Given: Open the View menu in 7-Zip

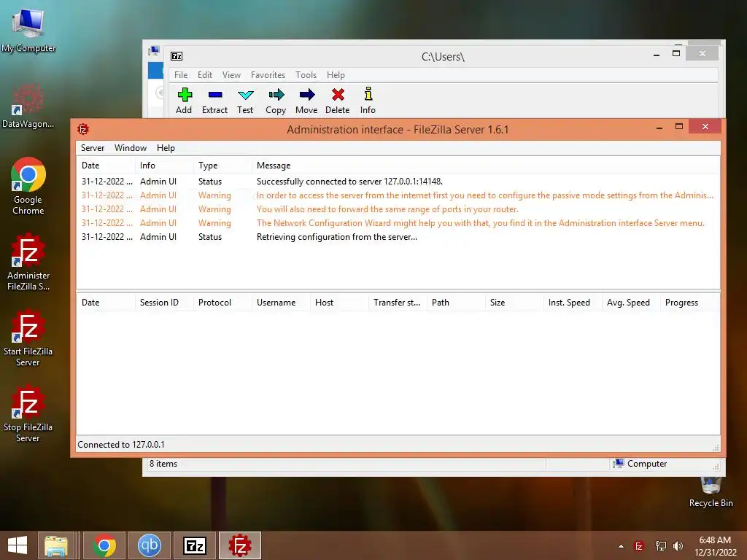Looking at the screenshot, I should [231, 75].
